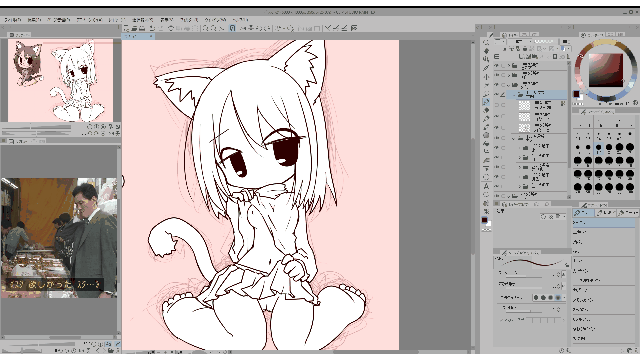Expand the topmost layer folder arrow
The height and width of the screenshot is (360, 640).
coord(509,65)
